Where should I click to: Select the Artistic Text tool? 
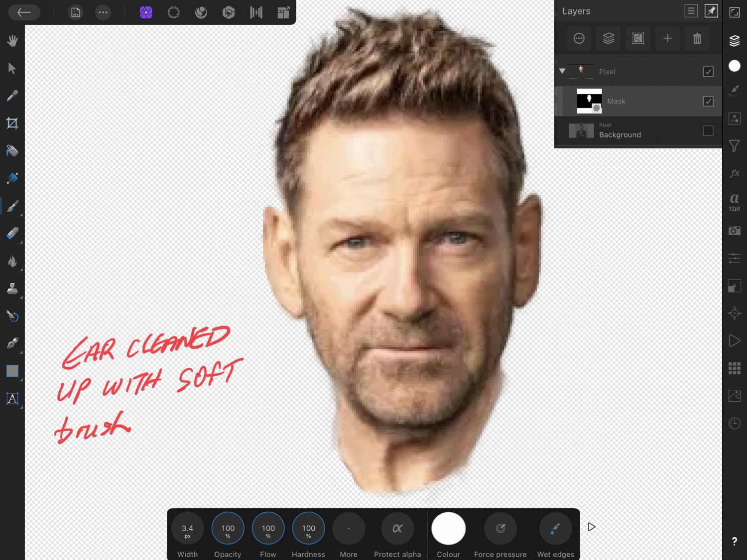pyautogui.click(x=12, y=398)
